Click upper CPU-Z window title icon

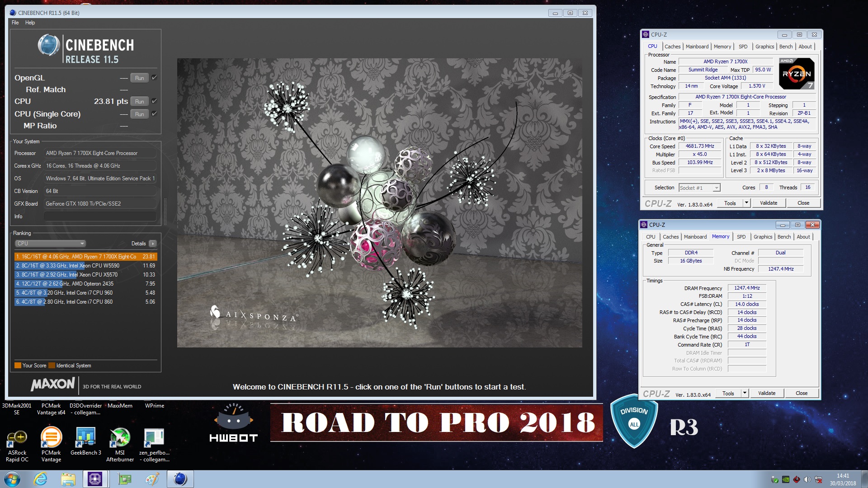pyautogui.click(x=646, y=34)
